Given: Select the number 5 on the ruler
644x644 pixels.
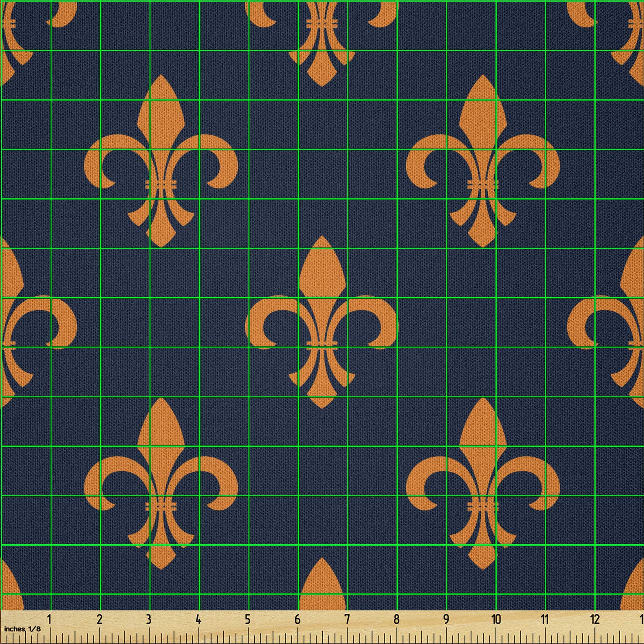Looking at the screenshot, I should point(248,619).
